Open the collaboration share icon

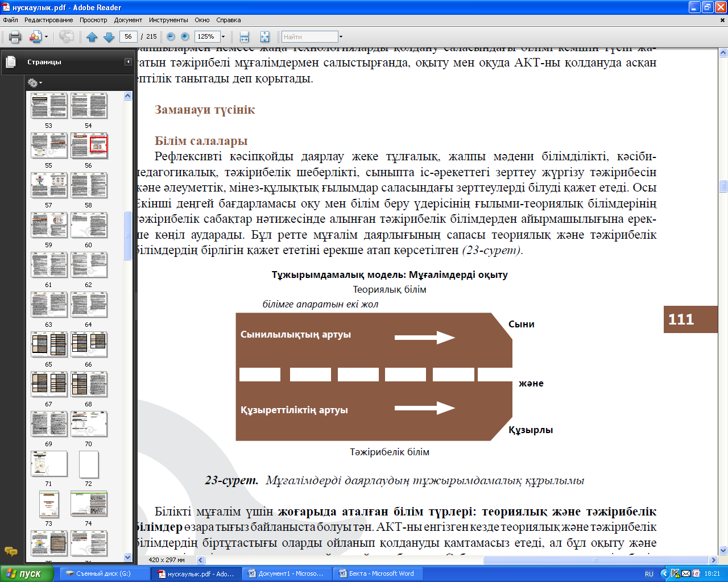tap(35, 37)
